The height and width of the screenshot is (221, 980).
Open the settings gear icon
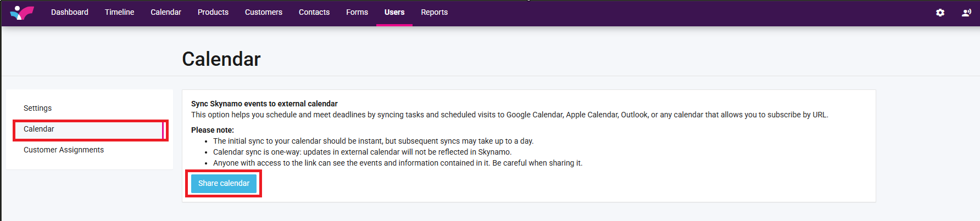click(940, 12)
